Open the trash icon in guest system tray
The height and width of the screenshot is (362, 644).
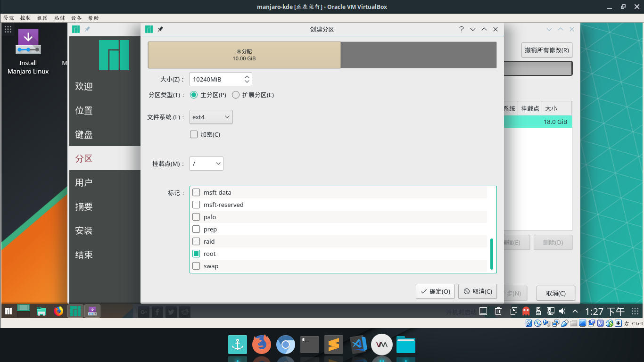pyautogui.click(x=498, y=311)
